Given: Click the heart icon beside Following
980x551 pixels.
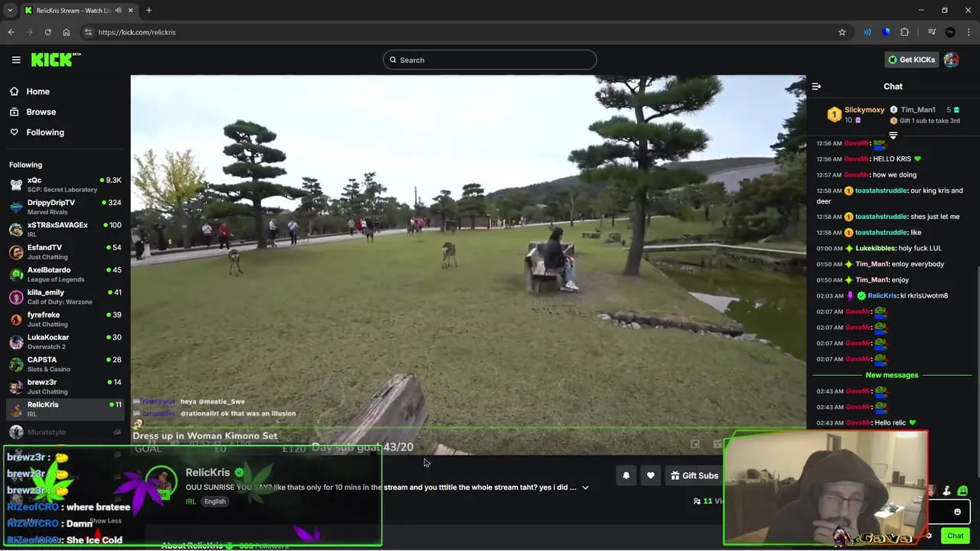Looking at the screenshot, I should pos(15,132).
